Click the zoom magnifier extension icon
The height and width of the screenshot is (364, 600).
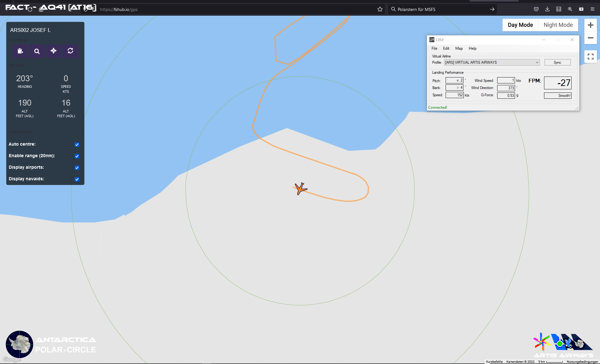[570, 9]
